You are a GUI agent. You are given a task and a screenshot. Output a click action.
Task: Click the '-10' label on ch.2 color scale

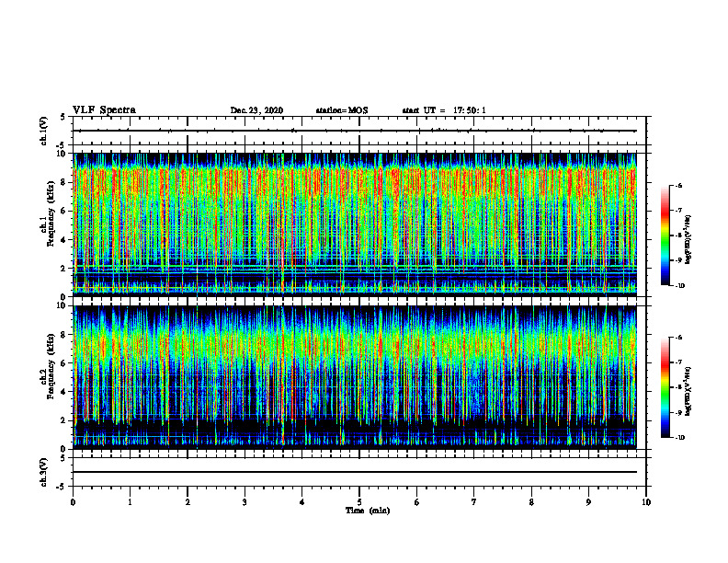(679, 438)
